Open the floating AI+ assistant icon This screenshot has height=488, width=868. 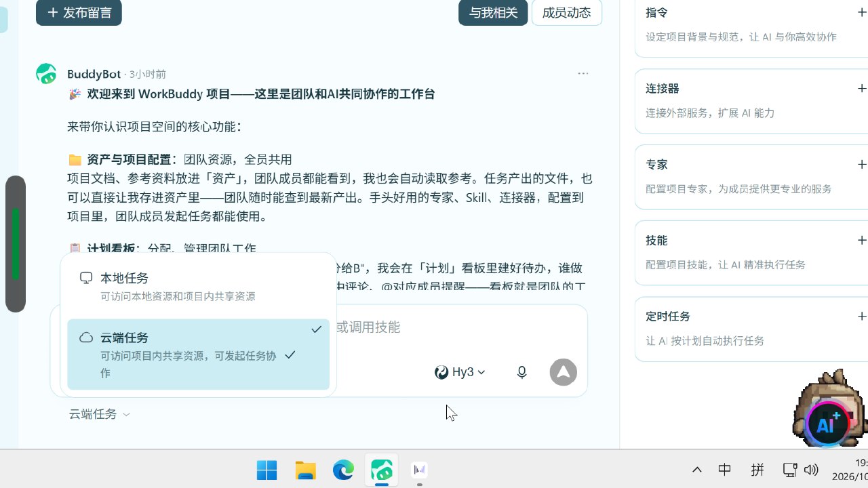[827, 424]
